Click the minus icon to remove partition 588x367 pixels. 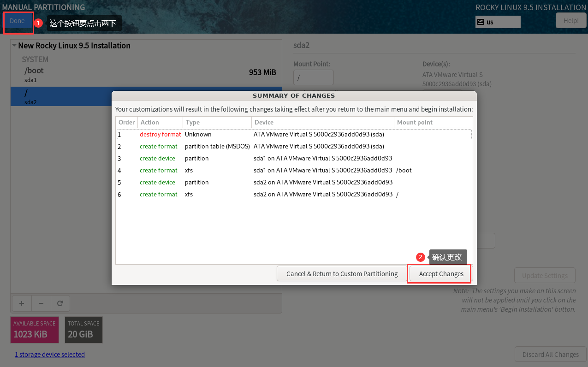point(41,303)
